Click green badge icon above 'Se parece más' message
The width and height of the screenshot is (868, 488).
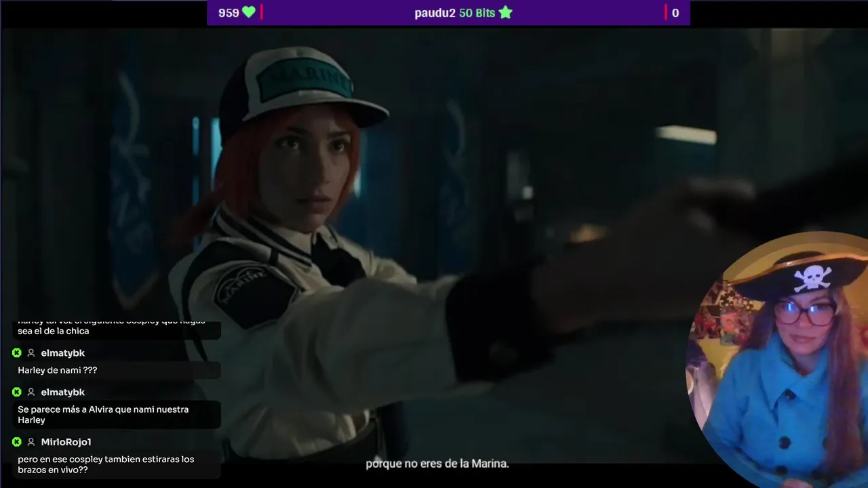pos(17,392)
